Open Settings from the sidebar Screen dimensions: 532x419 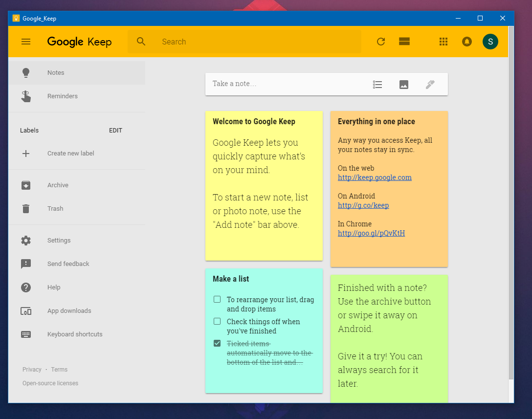pyautogui.click(x=77, y=241)
